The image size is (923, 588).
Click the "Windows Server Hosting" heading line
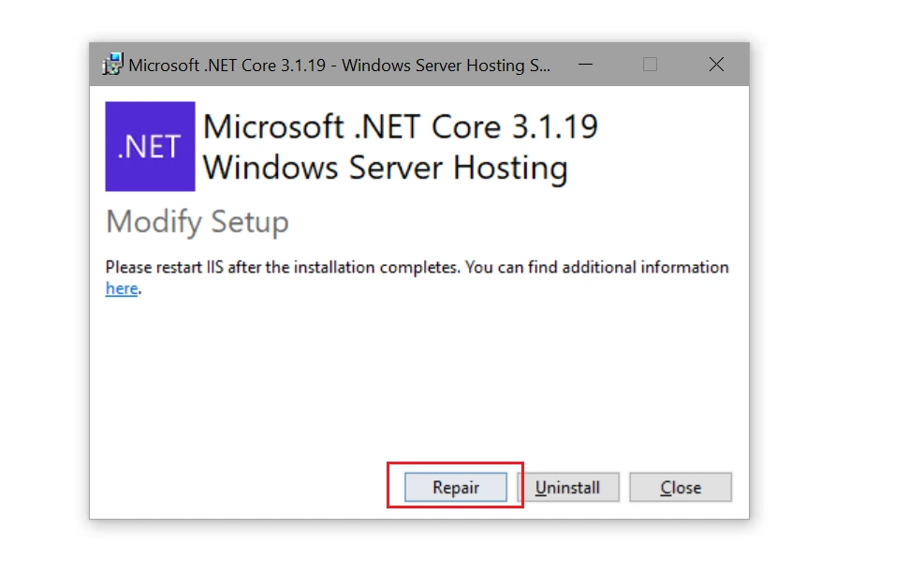point(386,168)
